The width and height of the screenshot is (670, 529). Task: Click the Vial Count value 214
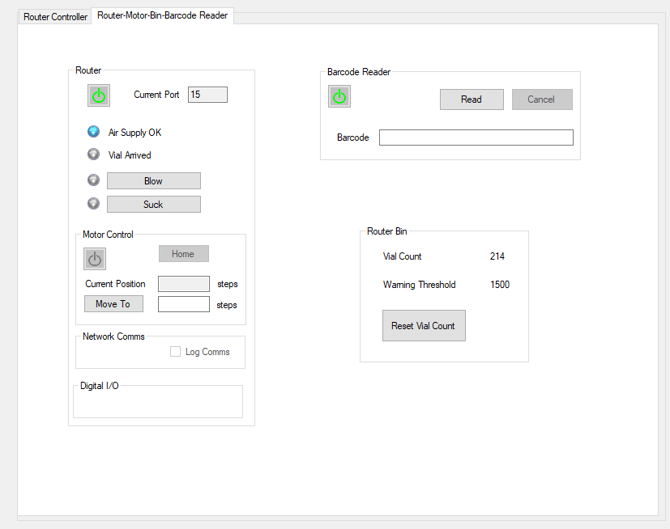(x=497, y=256)
